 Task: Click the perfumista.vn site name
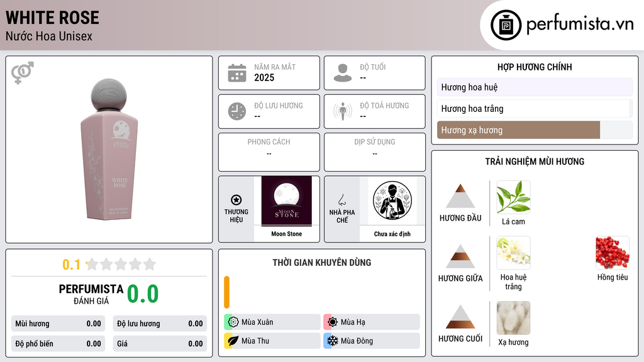[x=580, y=25]
